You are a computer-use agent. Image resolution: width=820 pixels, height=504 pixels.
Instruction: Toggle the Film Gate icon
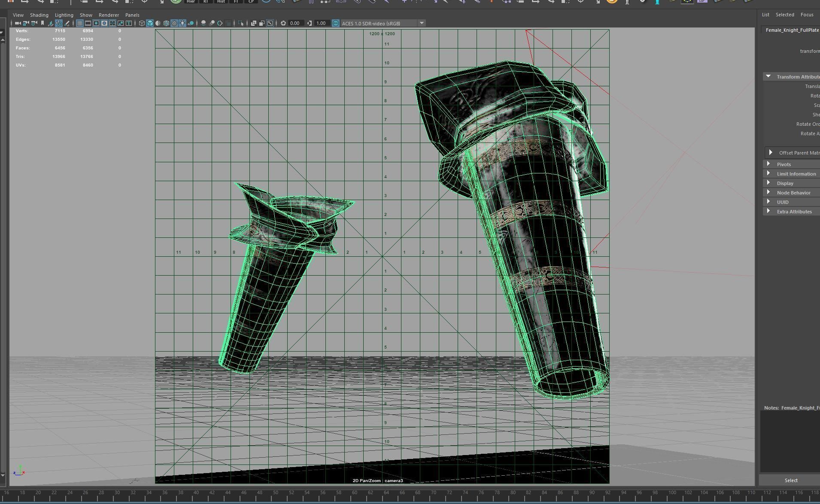click(88, 23)
